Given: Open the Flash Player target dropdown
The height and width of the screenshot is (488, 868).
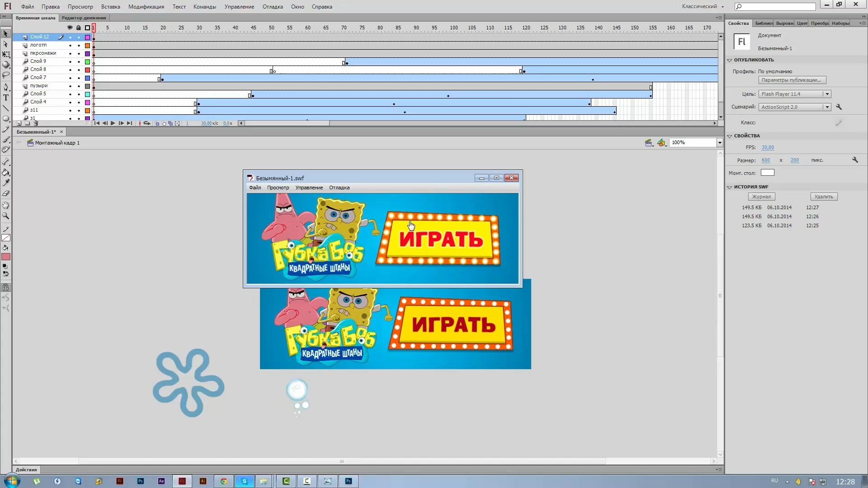Looking at the screenshot, I should (x=795, y=94).
